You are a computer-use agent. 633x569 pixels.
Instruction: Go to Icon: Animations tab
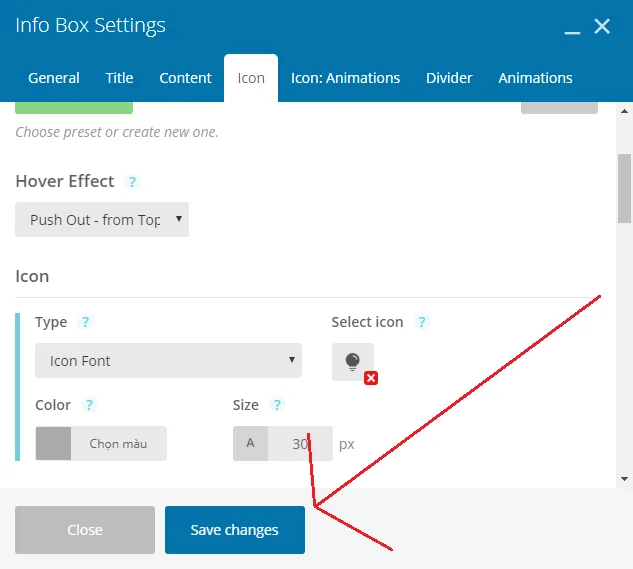point(346,78)
